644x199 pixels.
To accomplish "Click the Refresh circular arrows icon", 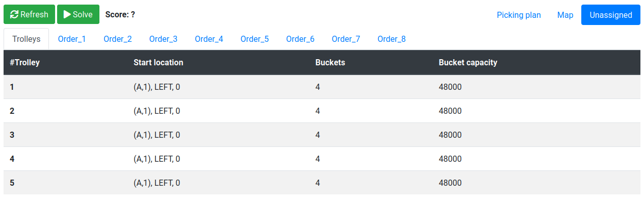I will pyautogui.click(x=14, y=15).
